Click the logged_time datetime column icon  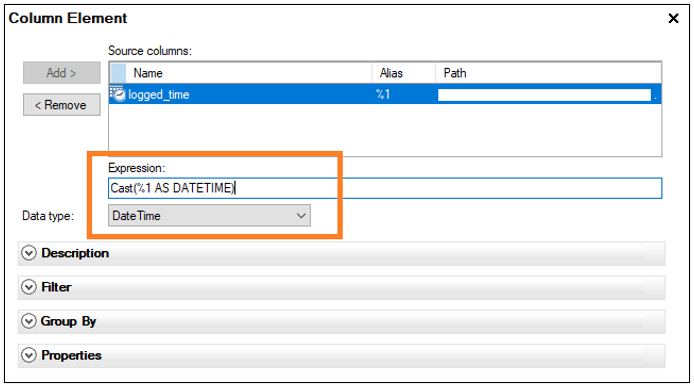coord(118,94)
